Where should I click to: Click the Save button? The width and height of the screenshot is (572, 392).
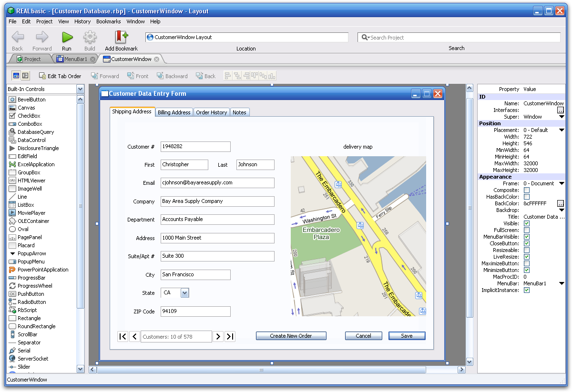point(407,336)
